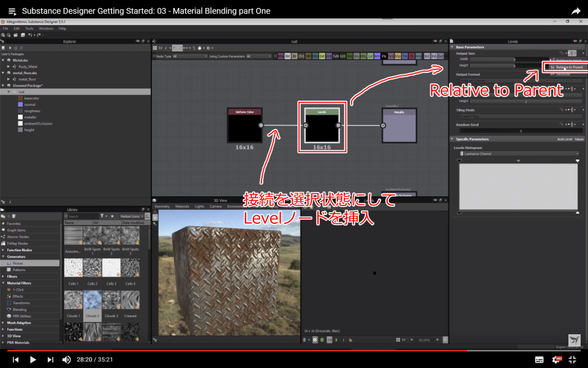Open the Tools menu
Image resolution: width=588 pixels, height=368 pixels.
[x=29, y=29]
